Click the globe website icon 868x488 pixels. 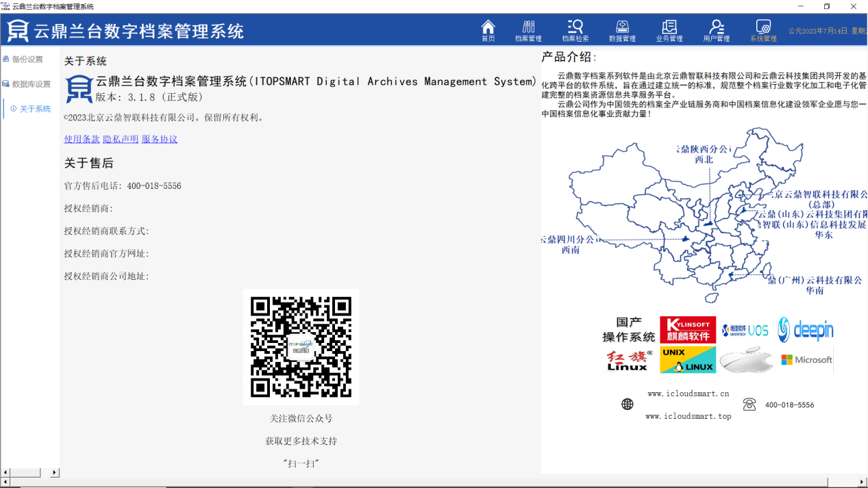point(628,404)
